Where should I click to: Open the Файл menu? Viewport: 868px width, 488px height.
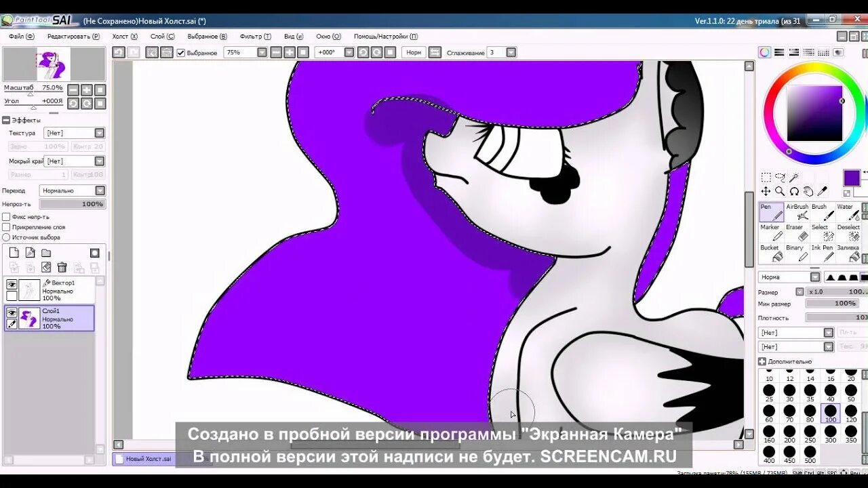22,37
